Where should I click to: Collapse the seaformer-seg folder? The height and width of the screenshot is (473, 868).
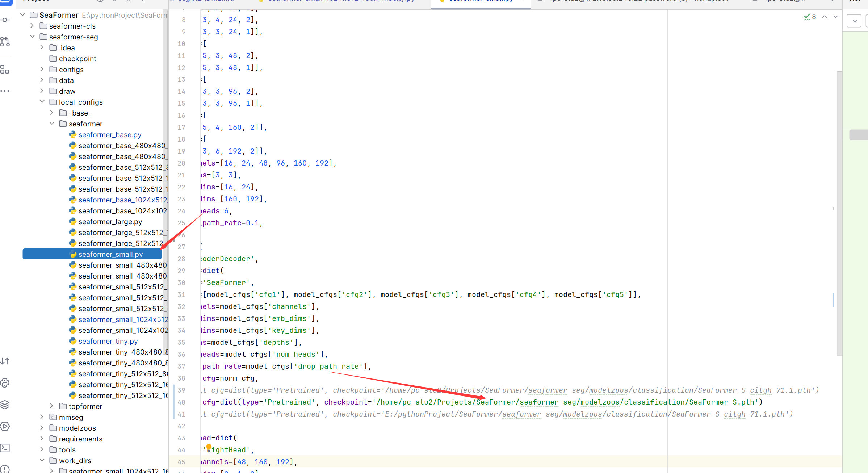tap(32, 37)
